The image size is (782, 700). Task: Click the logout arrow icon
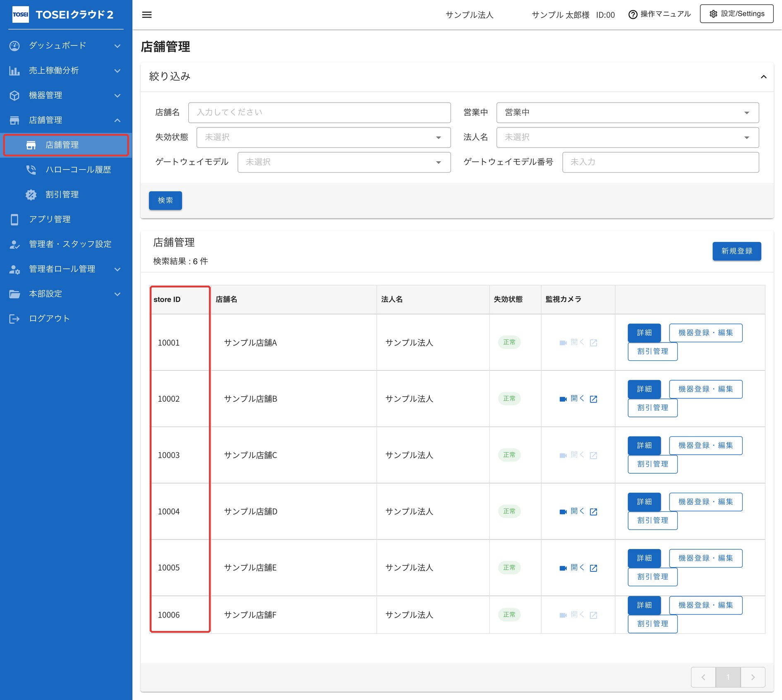pyautogui.click(x=14, y=319)
